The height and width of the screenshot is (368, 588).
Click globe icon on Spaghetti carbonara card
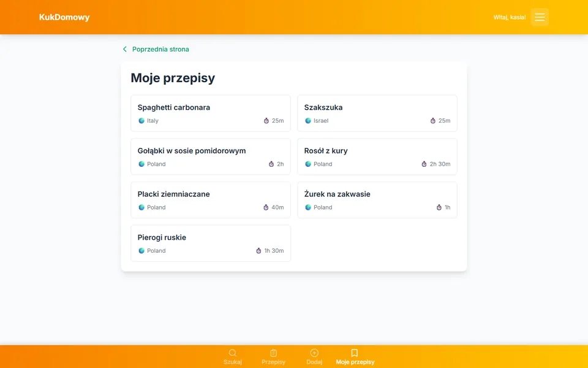[141, 121]
